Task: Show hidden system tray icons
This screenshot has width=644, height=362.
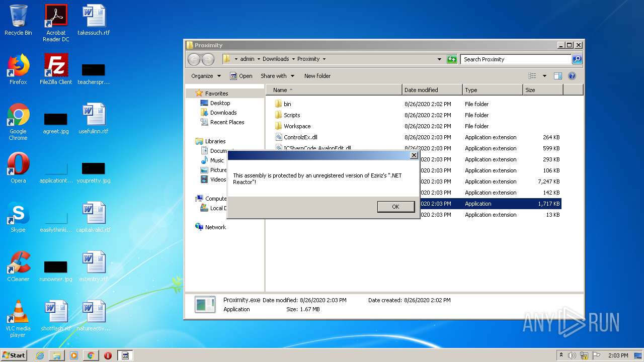Action: (561, 355)
